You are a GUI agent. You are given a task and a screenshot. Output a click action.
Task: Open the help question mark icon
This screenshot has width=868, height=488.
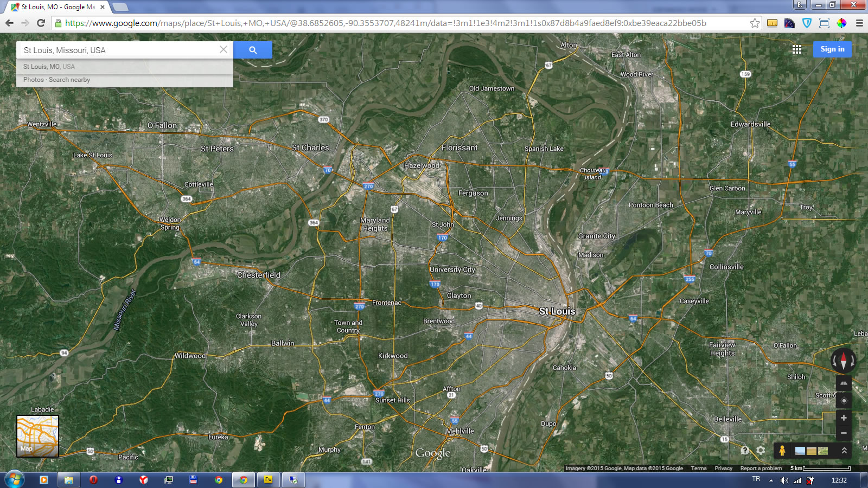745,451
